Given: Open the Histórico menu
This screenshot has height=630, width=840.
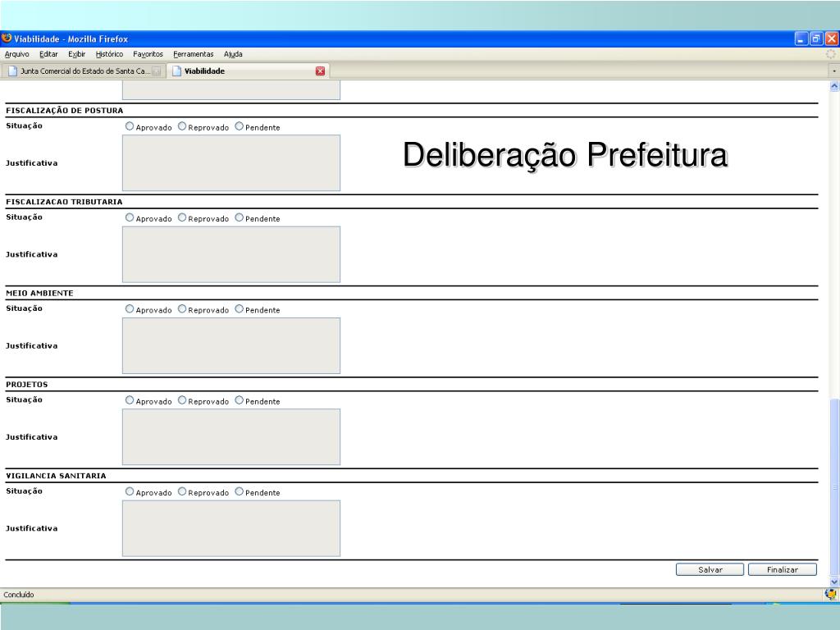Looking at the screenshot, I should 109,54.
